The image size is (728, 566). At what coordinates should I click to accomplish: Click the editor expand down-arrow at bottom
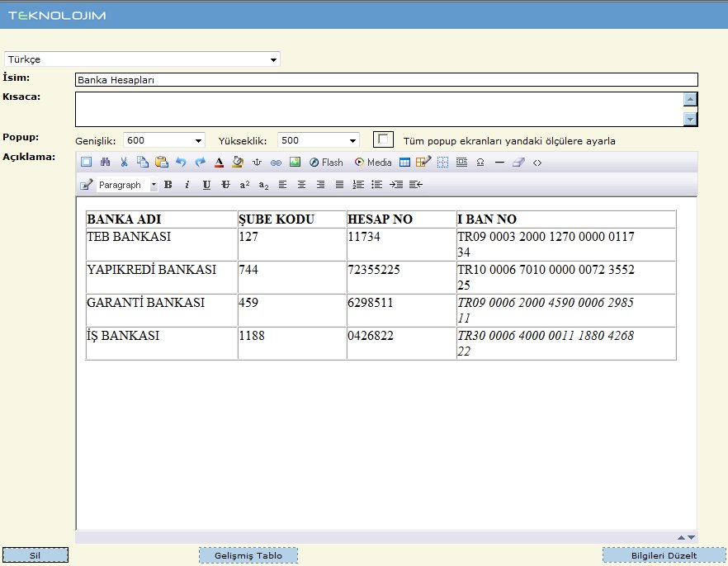click(692, 537)
